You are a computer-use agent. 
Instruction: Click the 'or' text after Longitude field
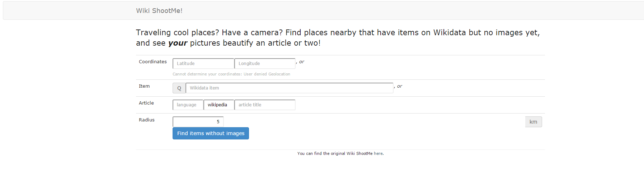(x=301, y=62)
